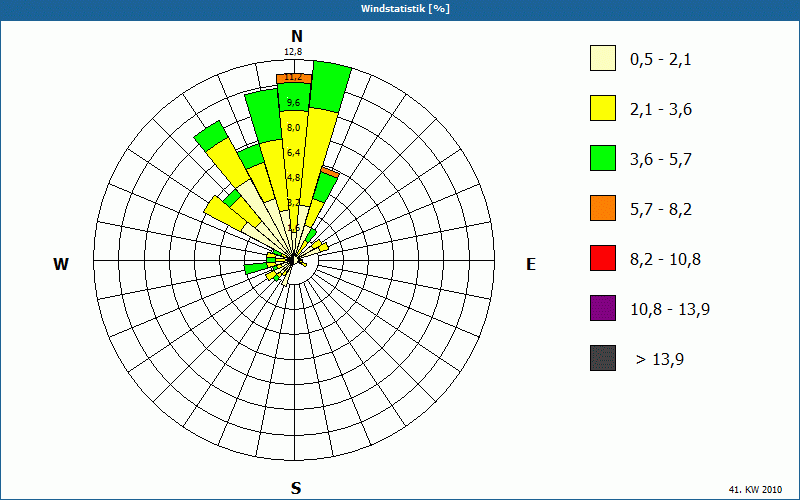
Task: Click the '8,0' axis label
Action: click(x=293, y=128)
